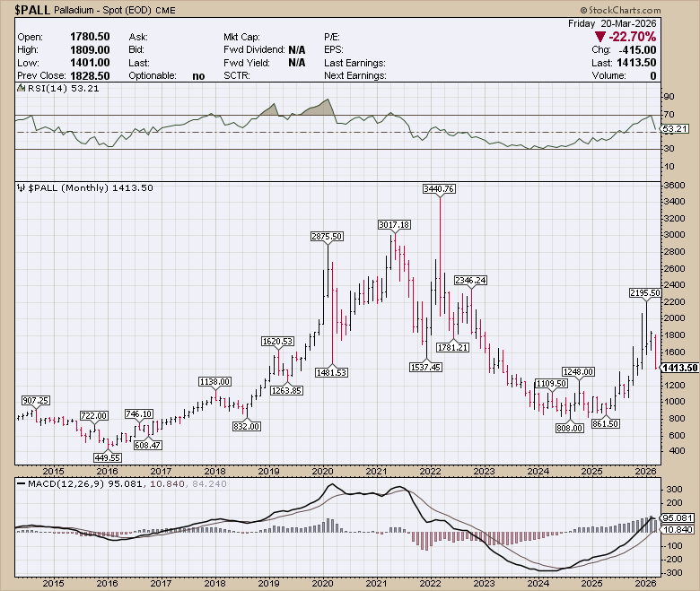
Task: Select the 2875.50 price high label
Action: coord(328,237)
